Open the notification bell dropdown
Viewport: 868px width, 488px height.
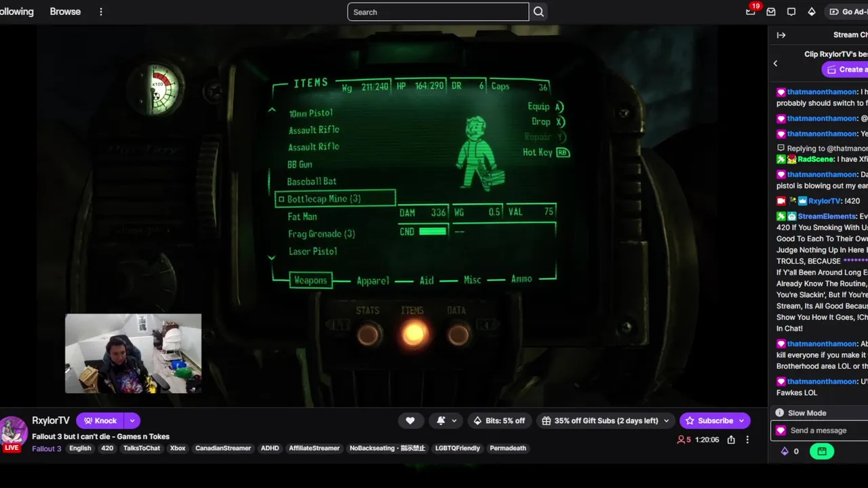pyautogui.click(x=447, y=420)
